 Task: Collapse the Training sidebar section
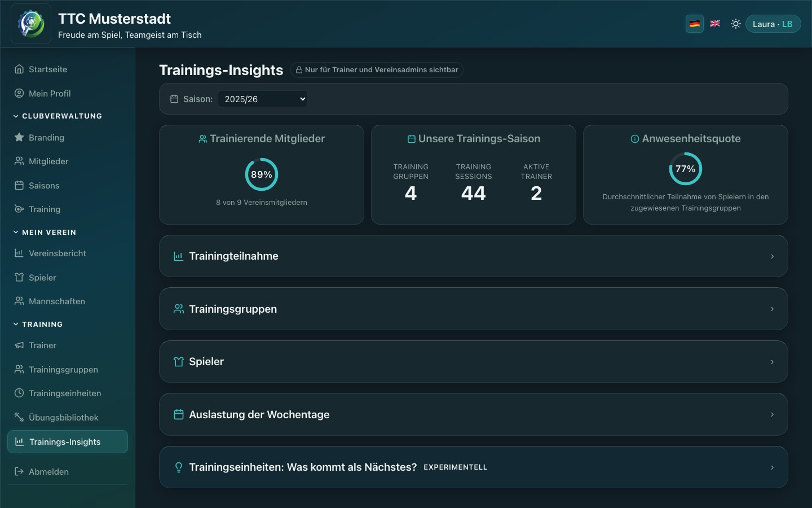pyautogui.click(x=38, y=325)
